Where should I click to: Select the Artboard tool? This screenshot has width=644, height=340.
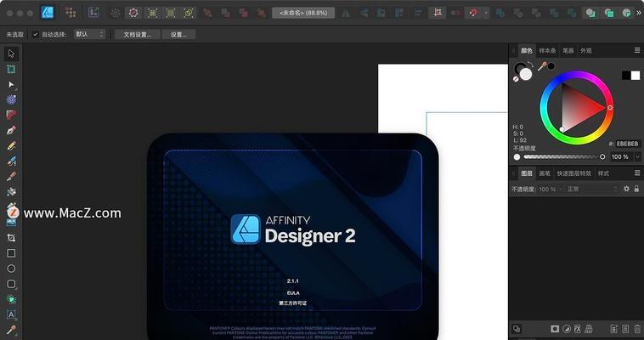[11, 70]
